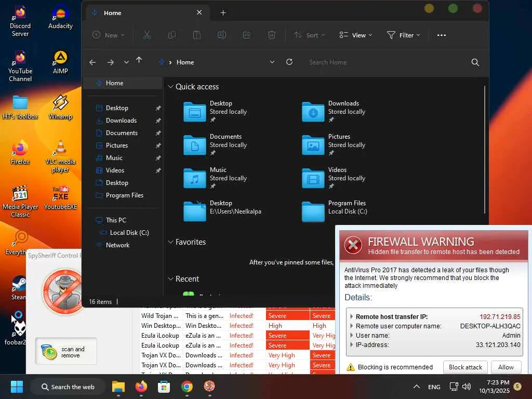Open the See more ellipsis menu in Explorer

pos(442,35)
